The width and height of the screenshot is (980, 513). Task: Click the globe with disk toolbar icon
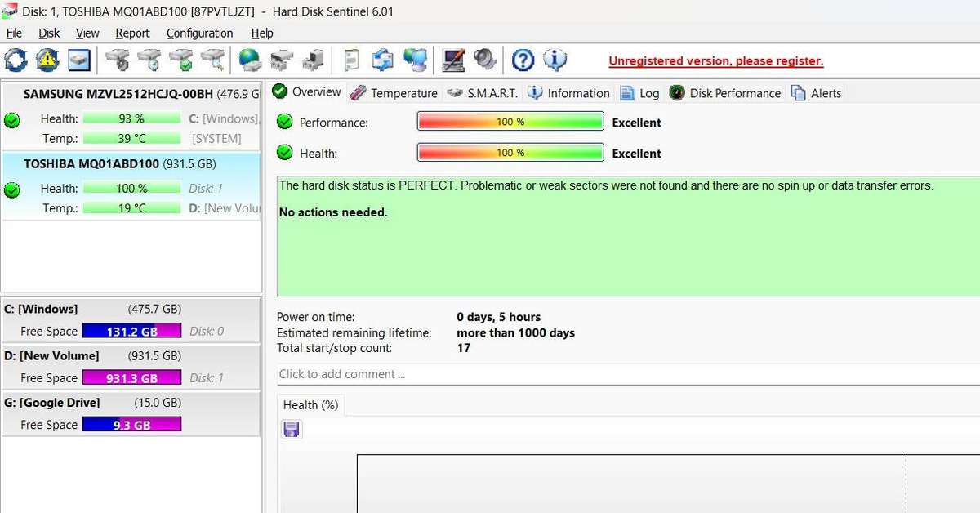pyautogui.click(x=250, y=60)
